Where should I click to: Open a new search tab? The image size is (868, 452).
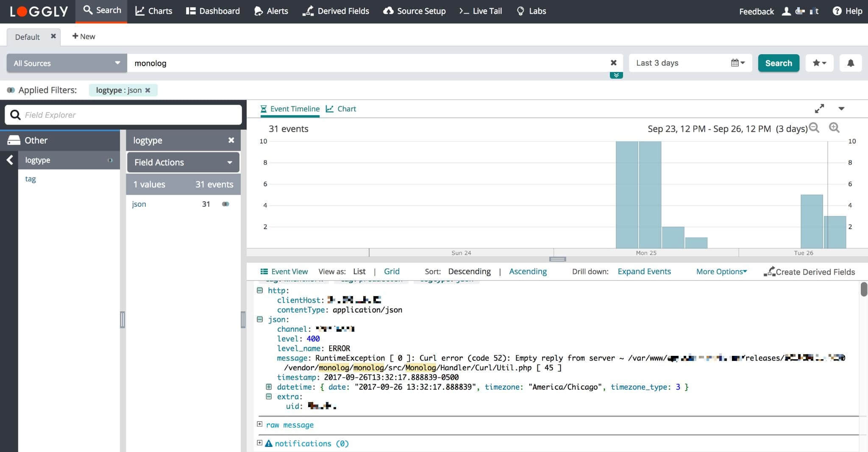[x=83, y=36]
